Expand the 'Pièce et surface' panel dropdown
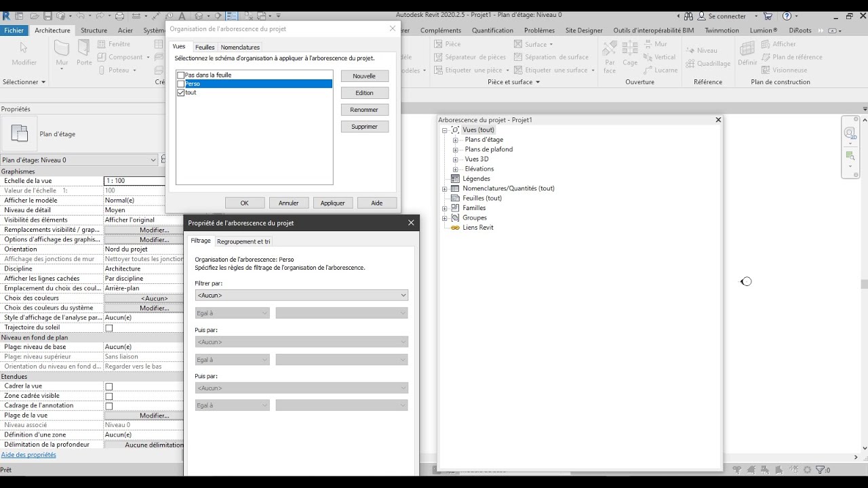Screen dimensions: 868x488 tap(514, 82)
